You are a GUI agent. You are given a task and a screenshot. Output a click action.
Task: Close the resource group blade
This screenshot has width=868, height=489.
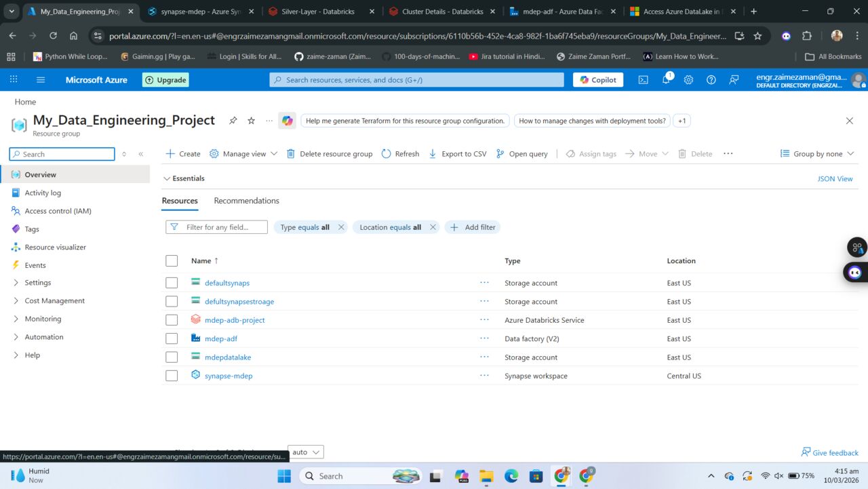tap(850, 121)
